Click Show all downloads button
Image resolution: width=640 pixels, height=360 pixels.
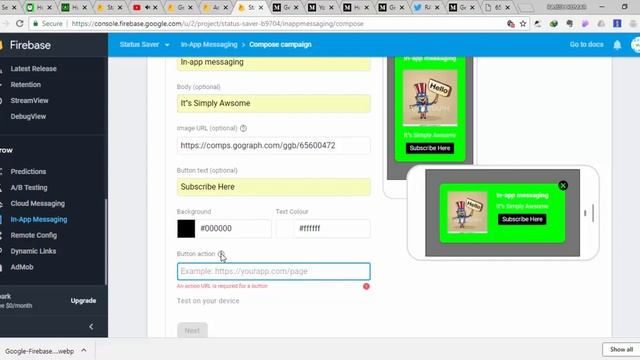click(x=621, y=349)
